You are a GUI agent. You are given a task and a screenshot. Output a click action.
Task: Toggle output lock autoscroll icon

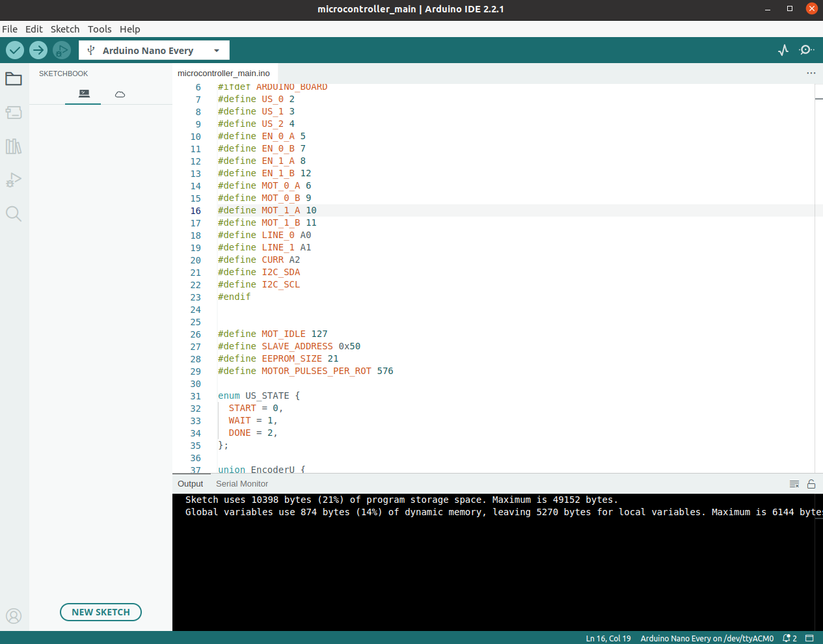(811, 484)
